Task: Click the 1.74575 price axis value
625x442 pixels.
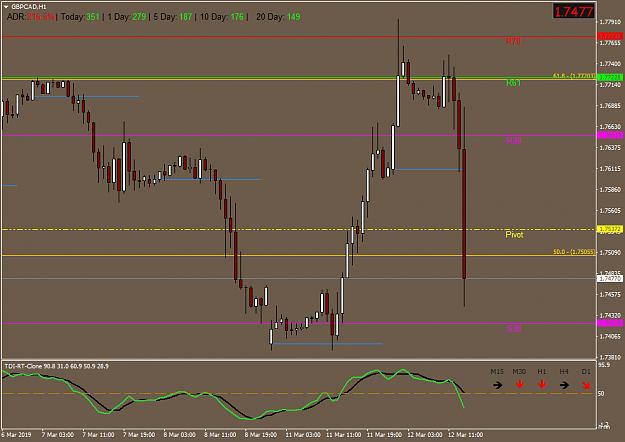Action: (610, 295)
